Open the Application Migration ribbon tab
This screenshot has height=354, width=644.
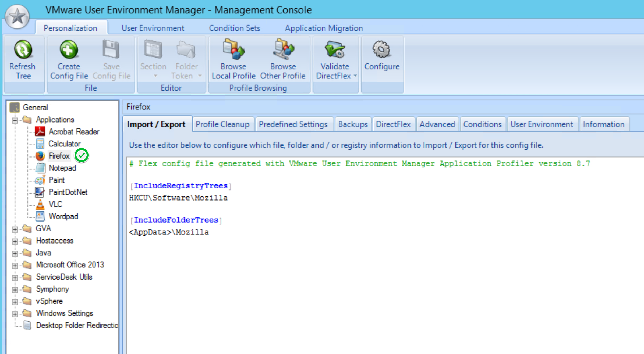point(324,28)
